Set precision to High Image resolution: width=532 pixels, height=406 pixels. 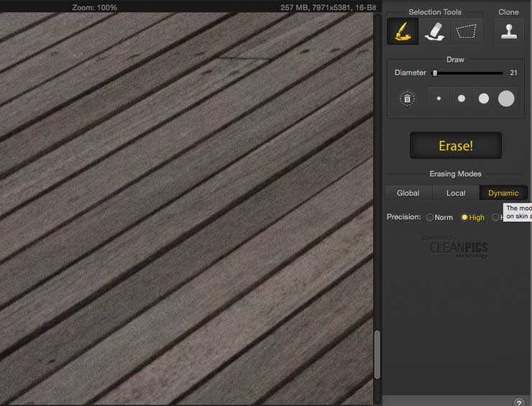pos(473,218)
